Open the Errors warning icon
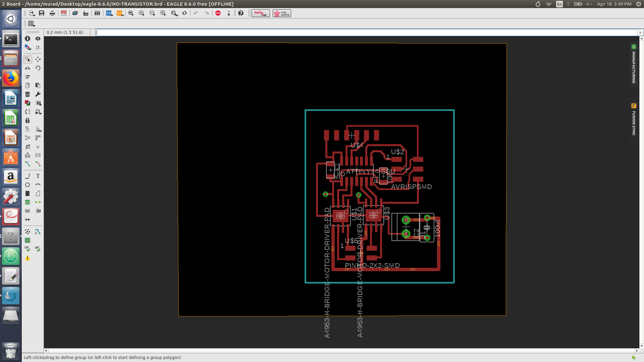 (28, 258)
